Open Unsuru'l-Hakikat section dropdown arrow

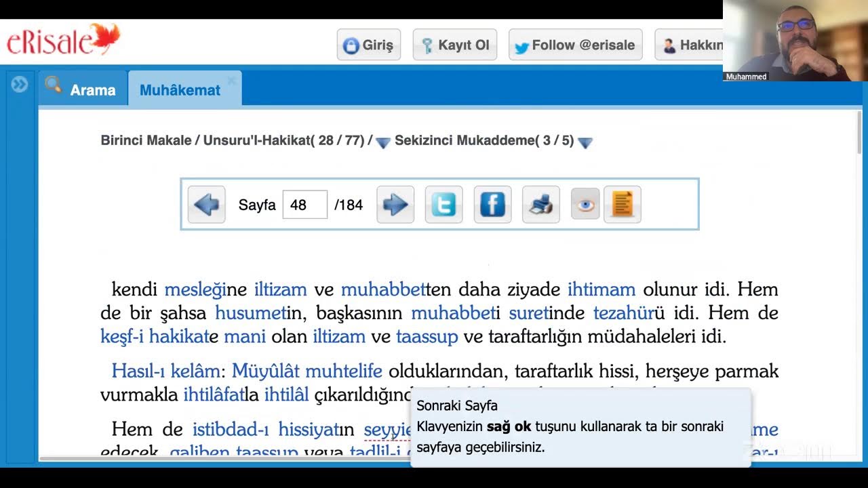383,142
